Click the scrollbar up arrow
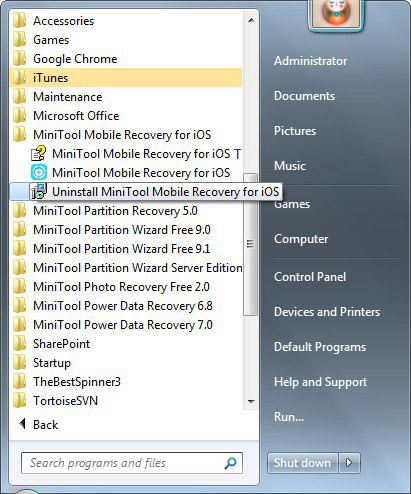The image size is (411, 494). (x=251, y=20)
